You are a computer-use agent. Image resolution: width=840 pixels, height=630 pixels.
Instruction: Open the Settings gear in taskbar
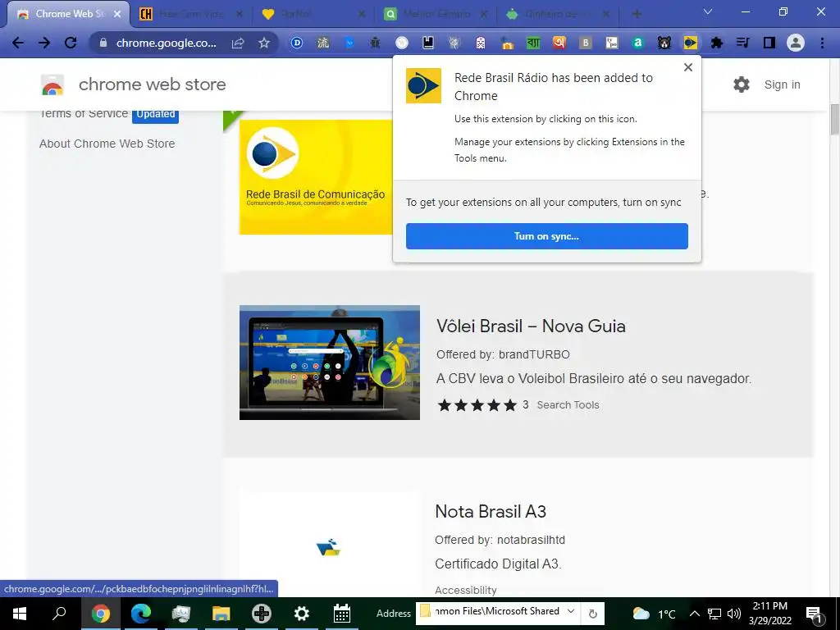(302, 614)
